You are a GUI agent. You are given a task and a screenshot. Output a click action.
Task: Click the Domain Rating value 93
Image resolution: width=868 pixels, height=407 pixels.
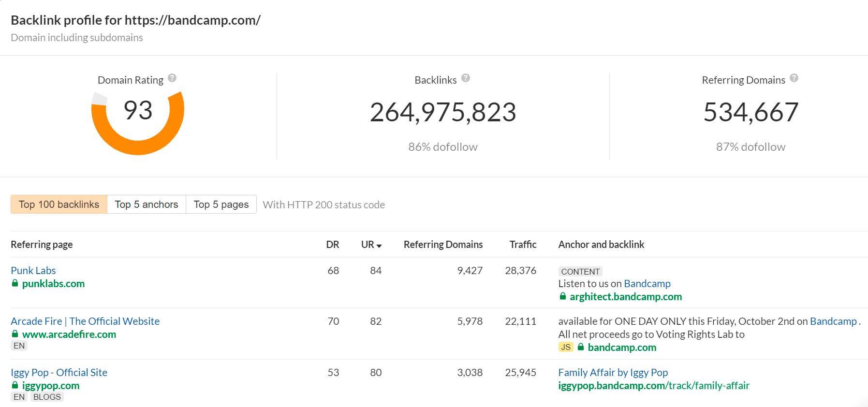pyautogui.click(x=138, y=111)
